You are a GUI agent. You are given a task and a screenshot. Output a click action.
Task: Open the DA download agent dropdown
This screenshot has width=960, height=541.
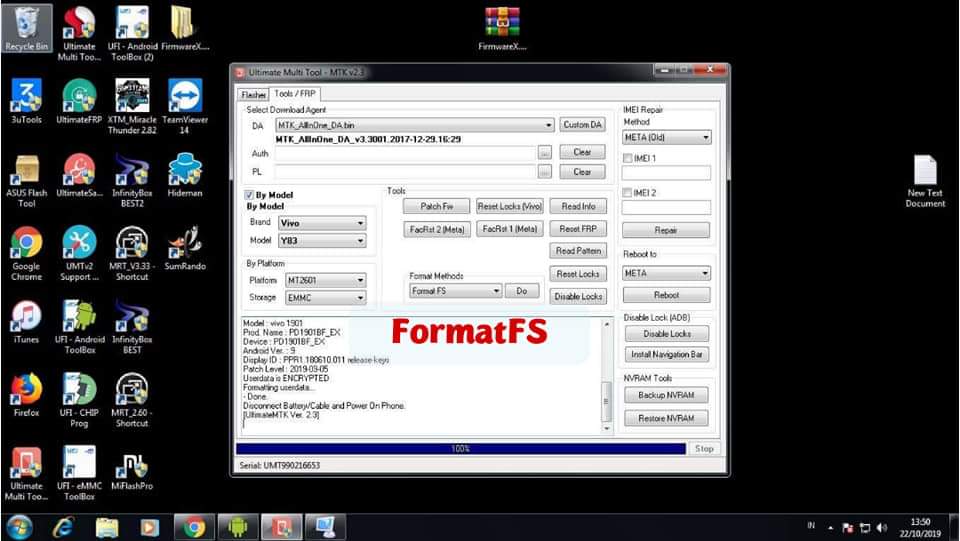414,125
